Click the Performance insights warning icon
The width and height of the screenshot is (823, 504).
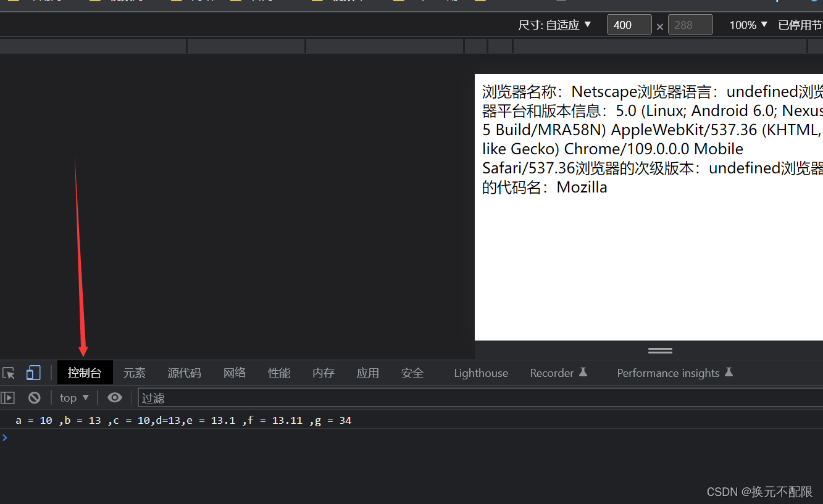coord(729,372)
